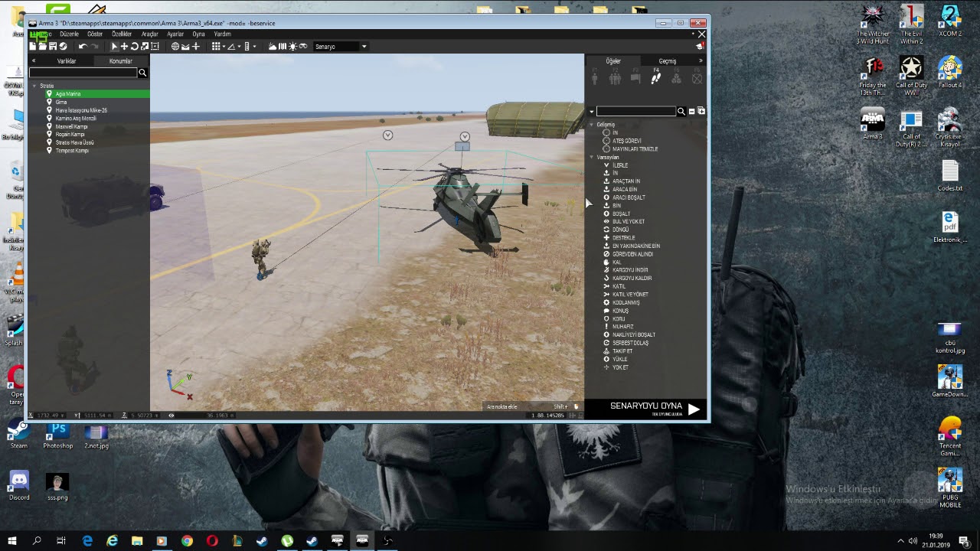Open the translation grid dropdown arrow
Viewport: 980px width, 551px height.
(x=223, y=47)
